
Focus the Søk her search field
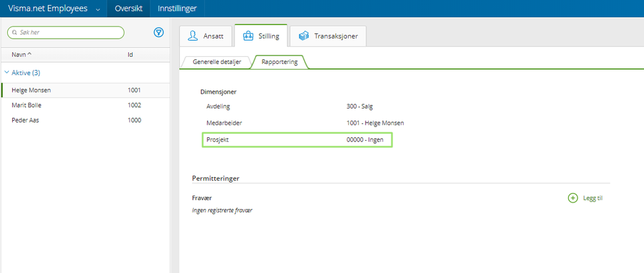tap(68, 32)
